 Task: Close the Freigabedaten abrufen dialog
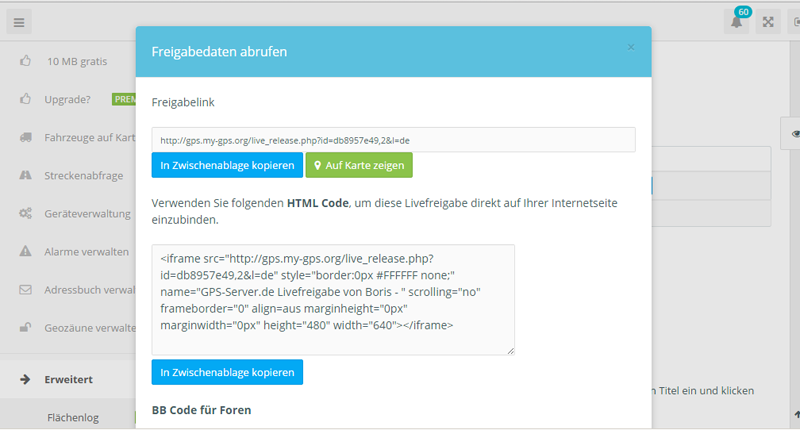[x=631, y=47]
